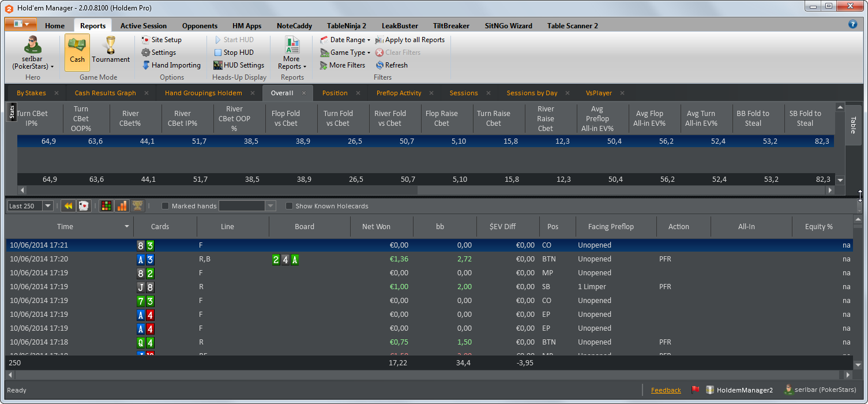The image size is (868, 404).
Task: Open the Table Scanner 2 tab
Action: click(x=572, y=25)
